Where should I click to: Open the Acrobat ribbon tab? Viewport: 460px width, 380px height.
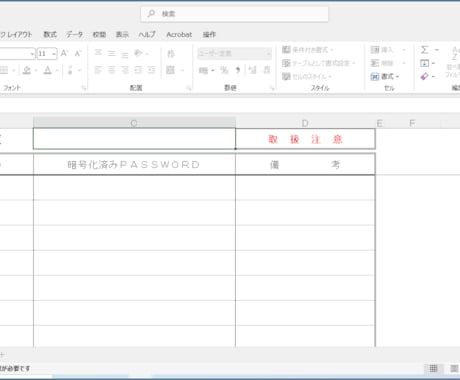179,34
